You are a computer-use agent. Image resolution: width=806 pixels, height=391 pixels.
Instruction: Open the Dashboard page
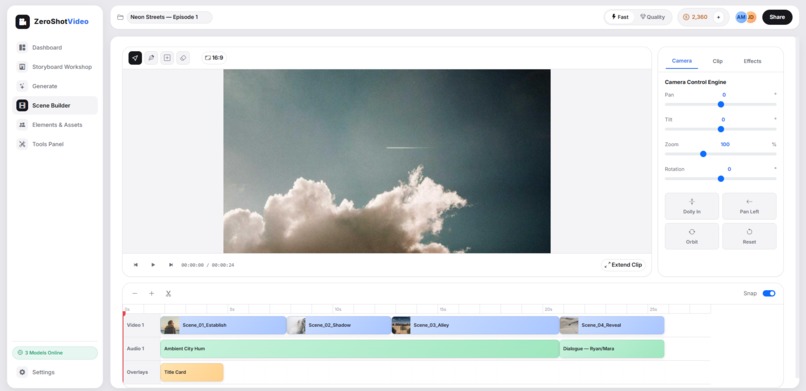(x=55, y=47)
